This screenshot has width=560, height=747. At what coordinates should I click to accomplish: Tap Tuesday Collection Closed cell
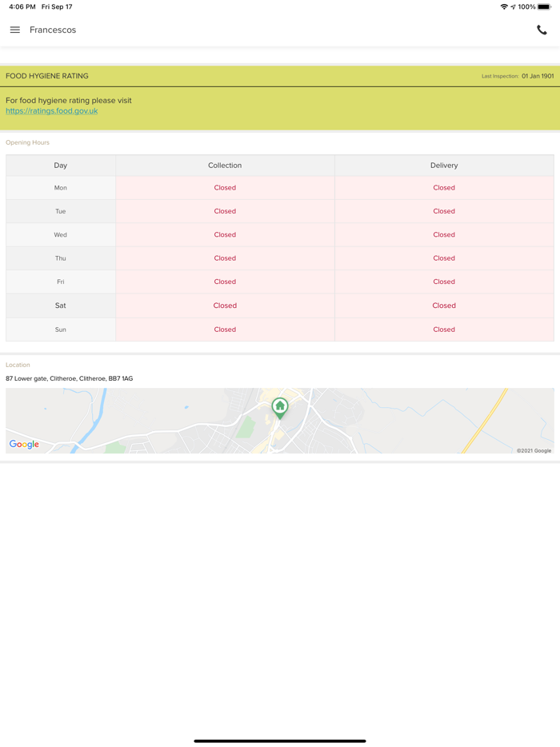(x=225, y=211)
